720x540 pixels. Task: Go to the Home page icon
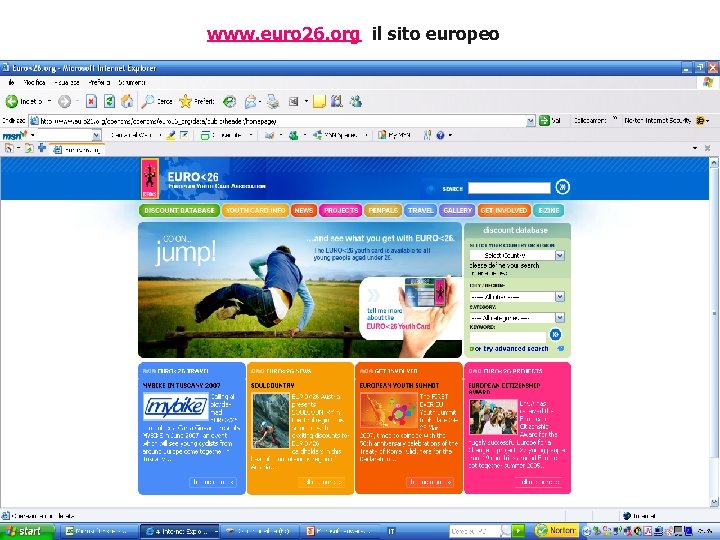pyautogui.click(x=127, y=101)
